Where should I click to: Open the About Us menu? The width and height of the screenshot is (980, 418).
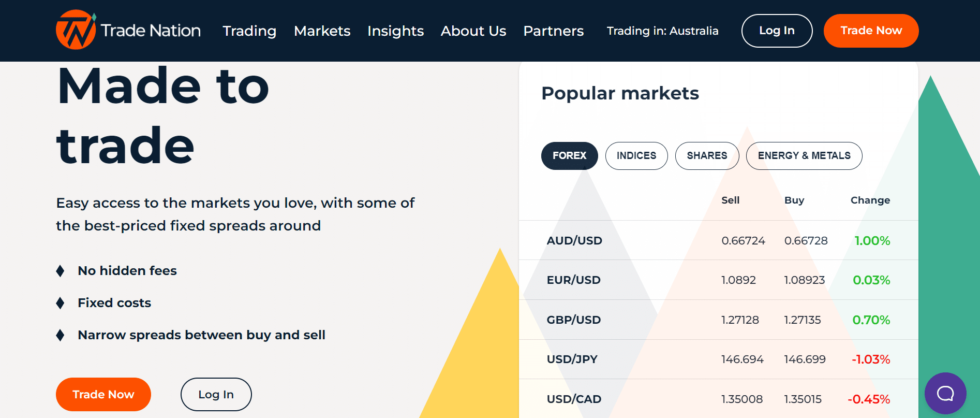(473, 31)
